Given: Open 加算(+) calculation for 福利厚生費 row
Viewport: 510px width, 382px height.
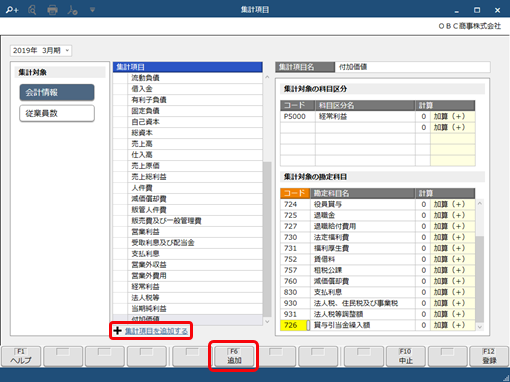Looking at the screenshot, I should coord(452,248).
